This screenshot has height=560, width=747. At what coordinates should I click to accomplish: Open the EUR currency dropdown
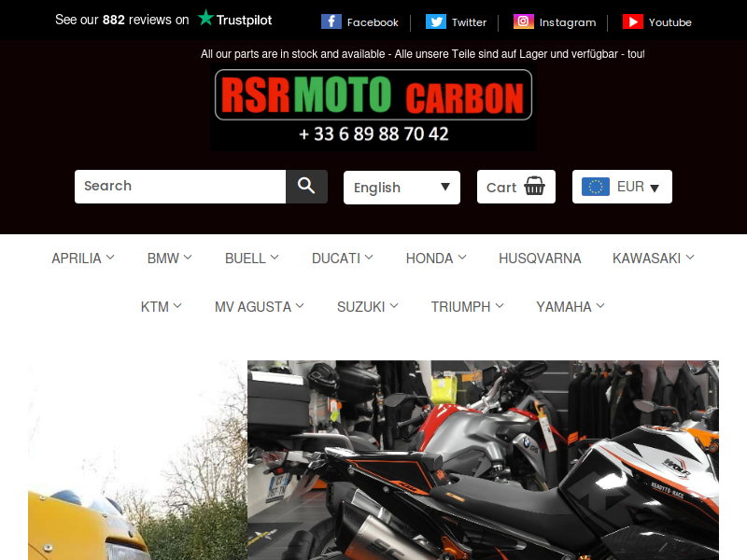[622, 187]
